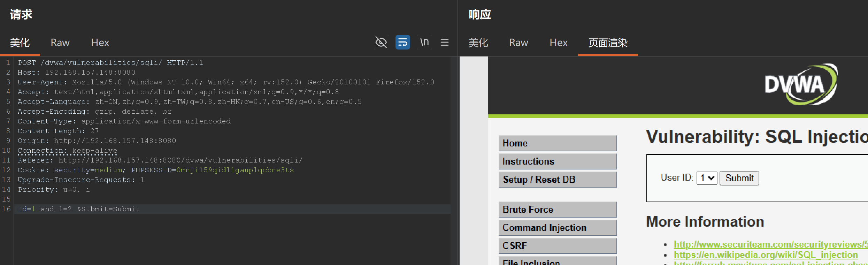This screenshot has width=868, height=265.
Task: Click the Connection: keep-alive line
Action: (67, 151)
